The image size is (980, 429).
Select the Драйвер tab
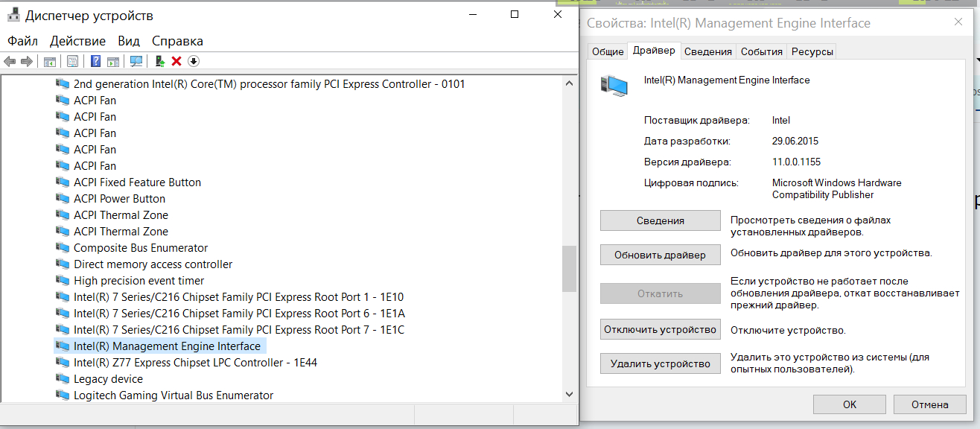click(x=654, y=51)
